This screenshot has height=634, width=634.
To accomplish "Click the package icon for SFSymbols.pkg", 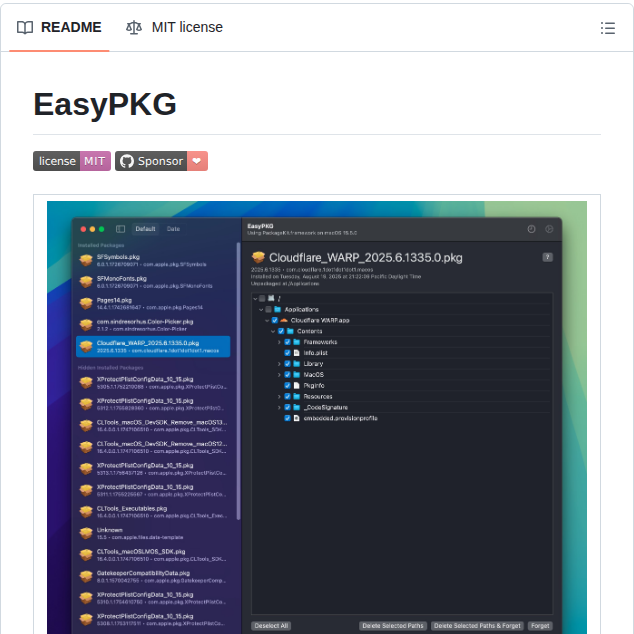I will (x=86, y=260).
